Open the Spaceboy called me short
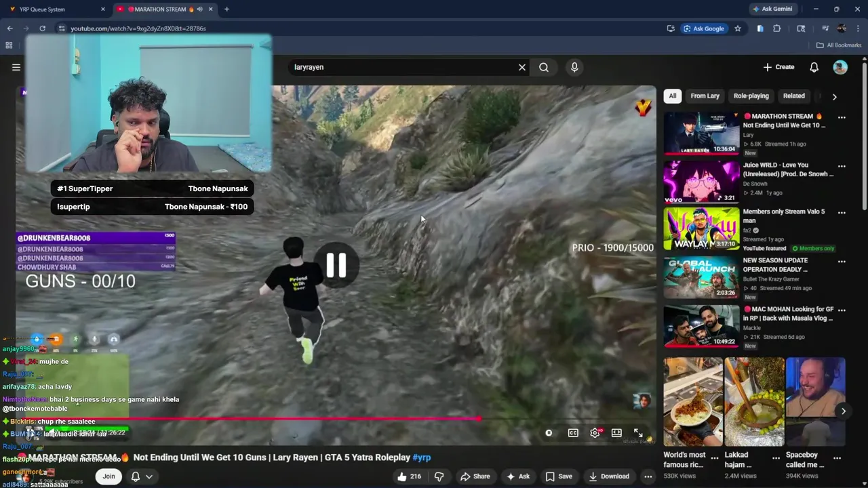The height and width of the screenshot is (488, 868). tap(815, 401)
